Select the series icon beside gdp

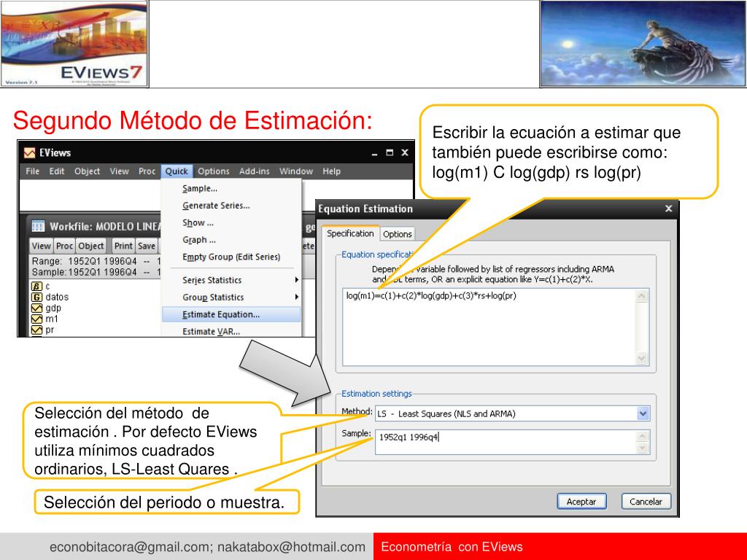click(36, 308)
